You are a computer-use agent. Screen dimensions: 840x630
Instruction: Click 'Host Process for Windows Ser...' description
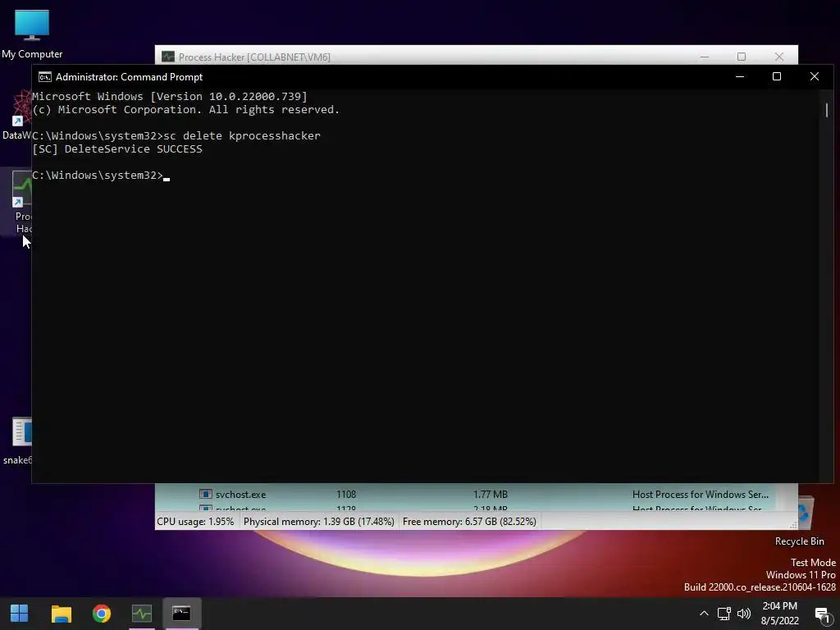tap(701, 494)
